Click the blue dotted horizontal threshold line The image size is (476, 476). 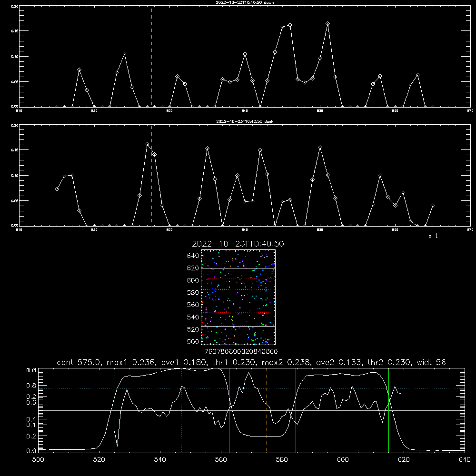coord(251,388)
